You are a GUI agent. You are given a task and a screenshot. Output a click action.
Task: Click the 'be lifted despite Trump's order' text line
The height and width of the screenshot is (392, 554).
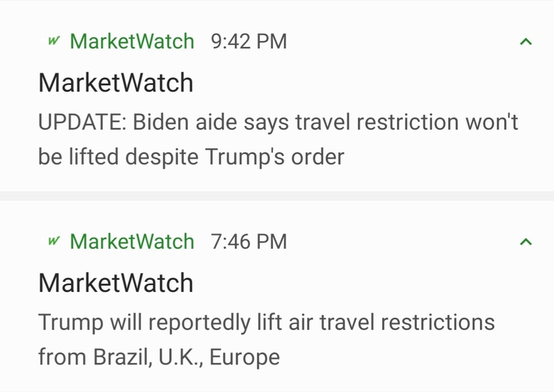tap(191, 157)
